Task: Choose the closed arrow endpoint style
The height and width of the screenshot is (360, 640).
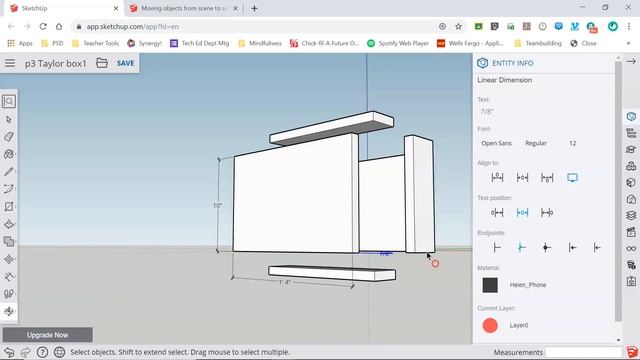Action: point(572,247)
